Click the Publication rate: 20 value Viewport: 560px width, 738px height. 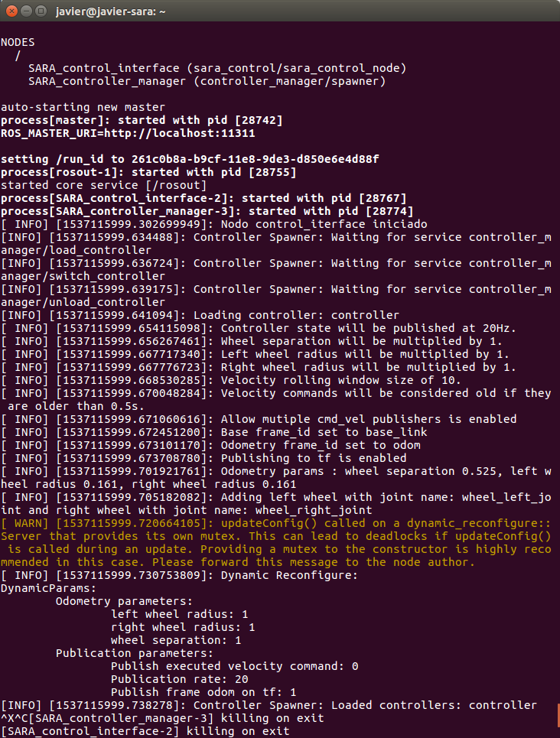(184, 678)
